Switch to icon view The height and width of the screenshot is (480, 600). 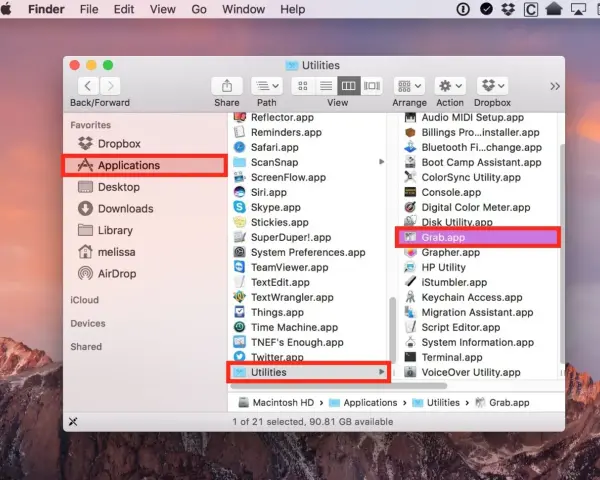tap(303, 86)
